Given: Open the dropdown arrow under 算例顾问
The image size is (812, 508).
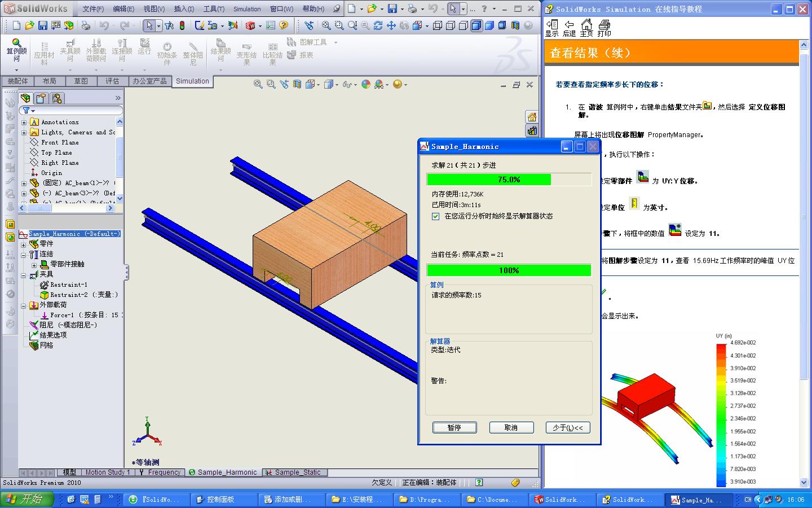Looking at the screenshot, I should (16, 70).
